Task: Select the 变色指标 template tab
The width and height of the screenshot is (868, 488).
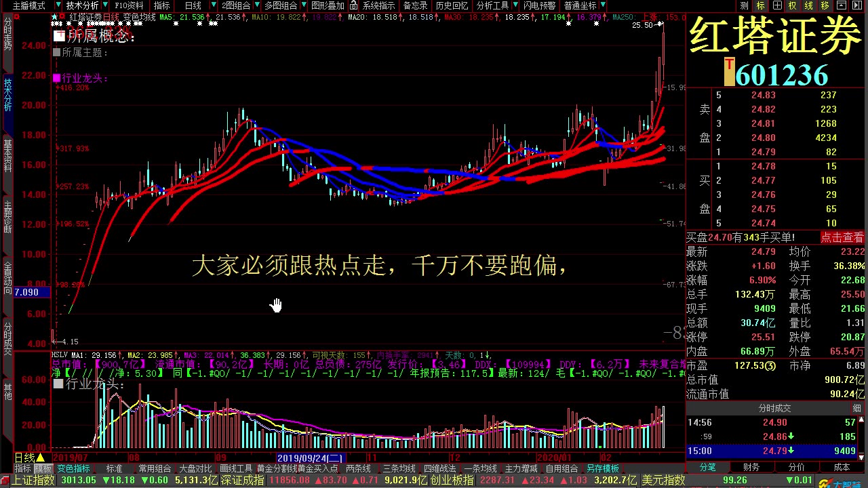Action: click(x=73, y=468)
